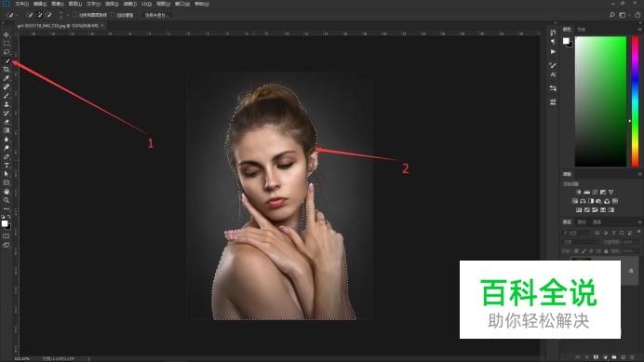Click the search icon at top right
This screenshot has width=644, height=362.
pos(612,15)
